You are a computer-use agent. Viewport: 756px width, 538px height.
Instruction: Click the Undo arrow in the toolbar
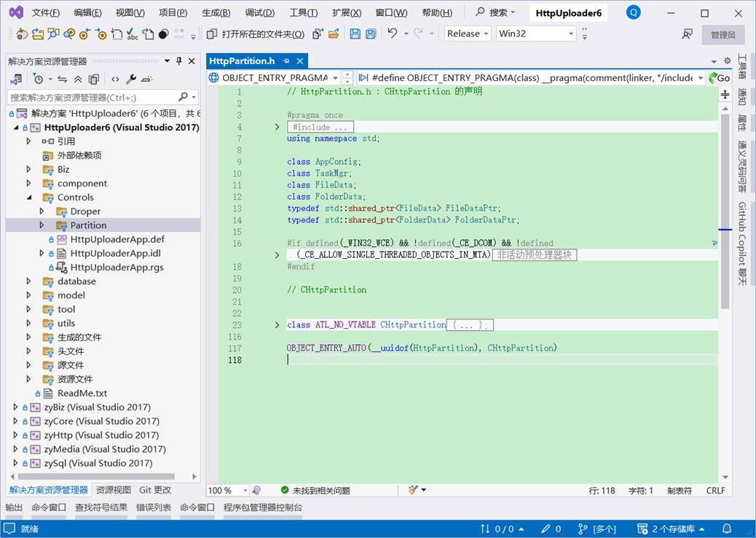point(392,34)
